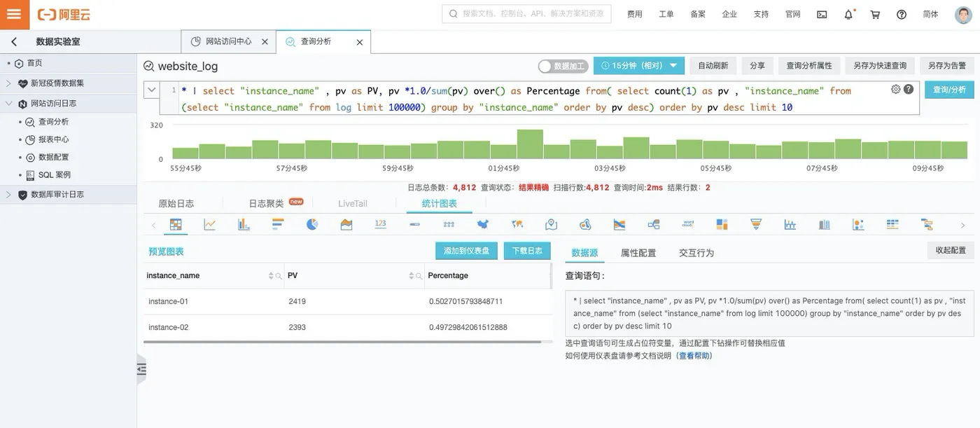Open the 属性配置 tab

(638, 253)
